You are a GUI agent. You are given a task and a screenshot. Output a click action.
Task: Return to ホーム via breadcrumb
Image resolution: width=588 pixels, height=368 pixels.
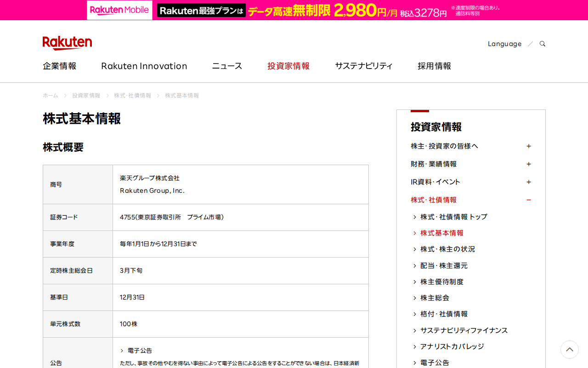tap(50, 95)
